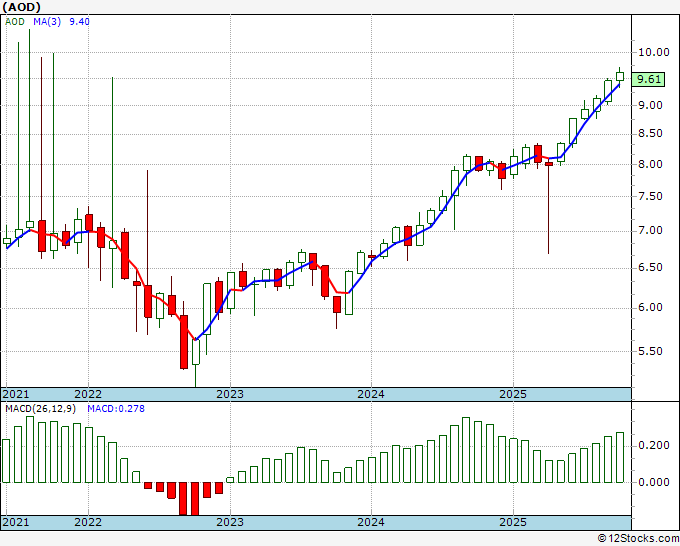
Task: Click the MA(3) legend label
Action: click(47, 22)
